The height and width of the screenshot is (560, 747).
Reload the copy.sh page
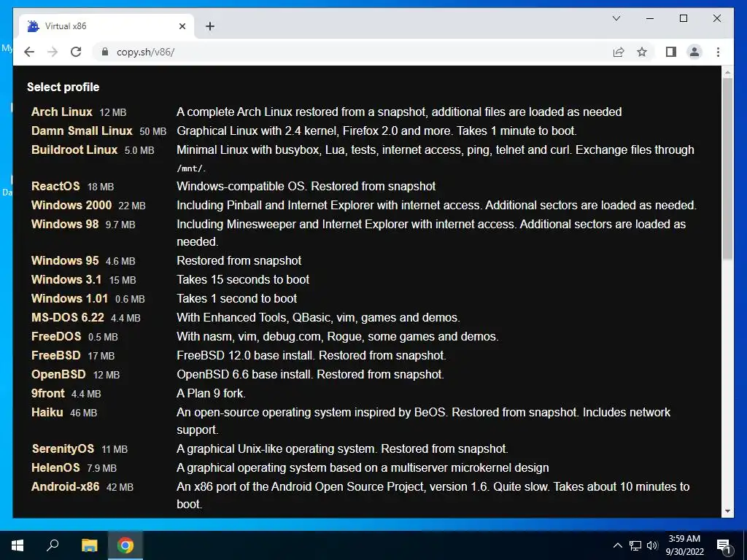point(76,52)
